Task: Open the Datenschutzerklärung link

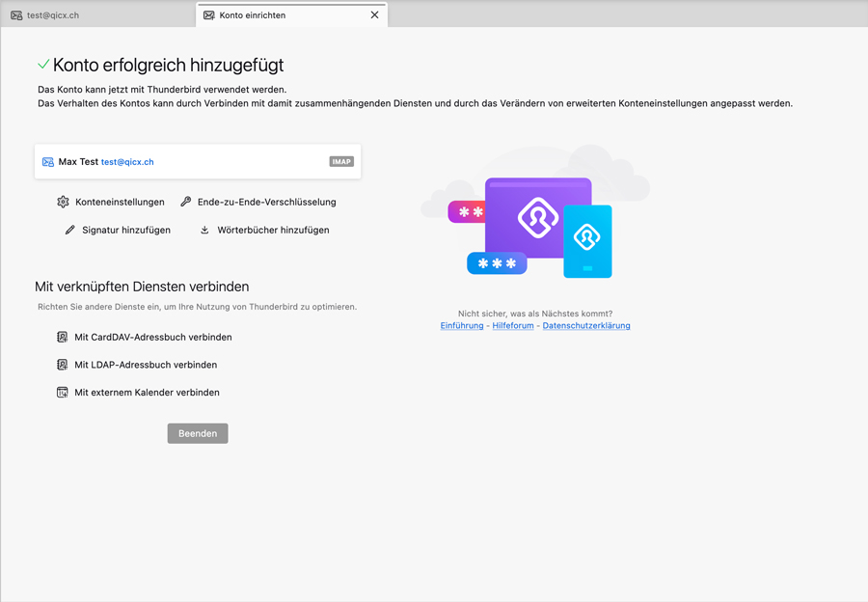Action: 586,326
